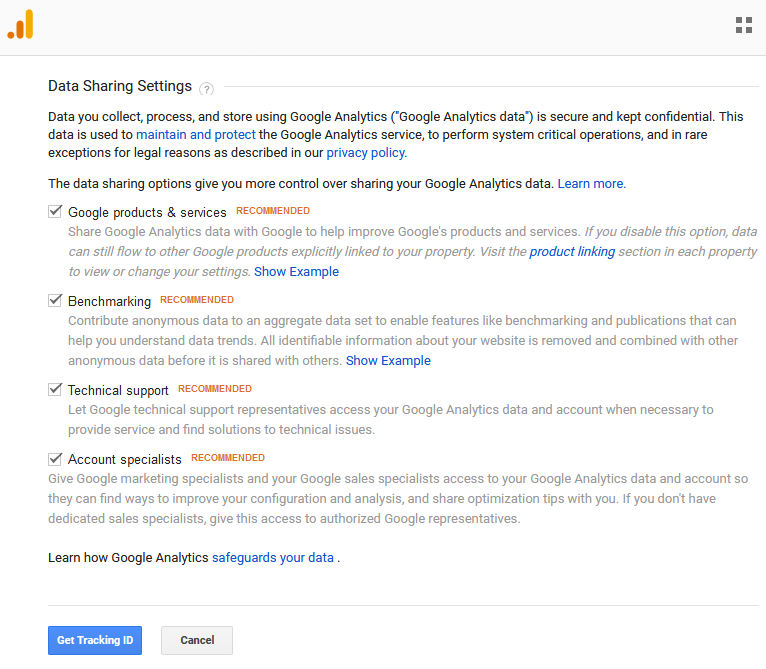Click the Account specialists label text

pos(125,459)
